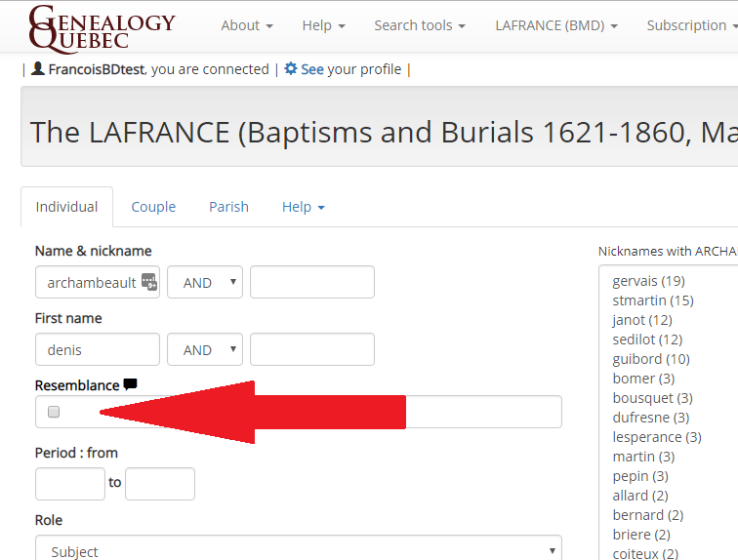The width and height of the screenshot is (738, 560).
Task: Open the About menu
Action: pos(247,25)
